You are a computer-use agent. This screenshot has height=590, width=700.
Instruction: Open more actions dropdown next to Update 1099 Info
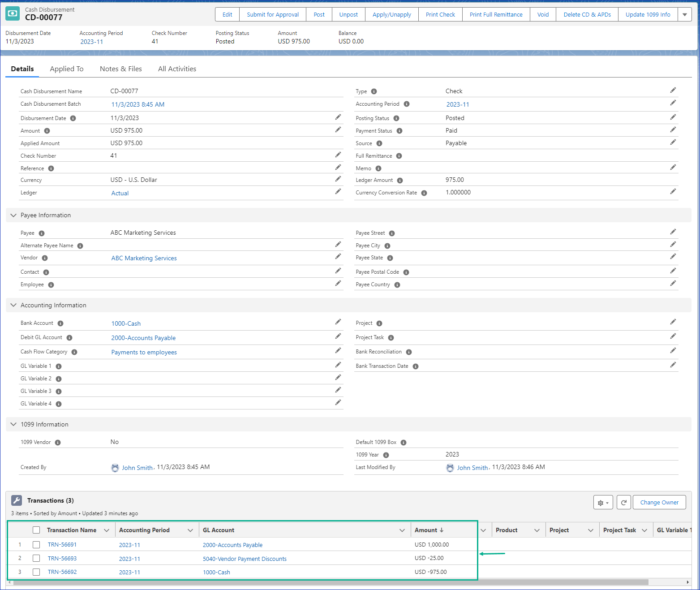[x=685, y=14]
